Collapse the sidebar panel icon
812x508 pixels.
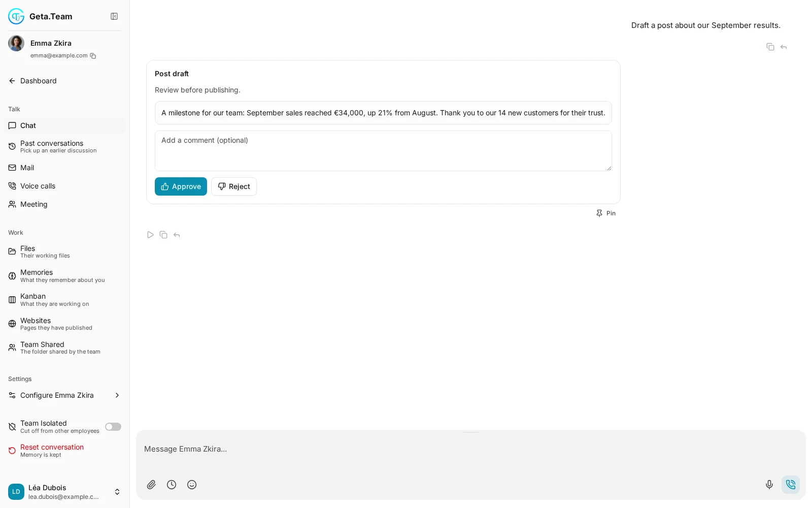(x=114, y=16)
